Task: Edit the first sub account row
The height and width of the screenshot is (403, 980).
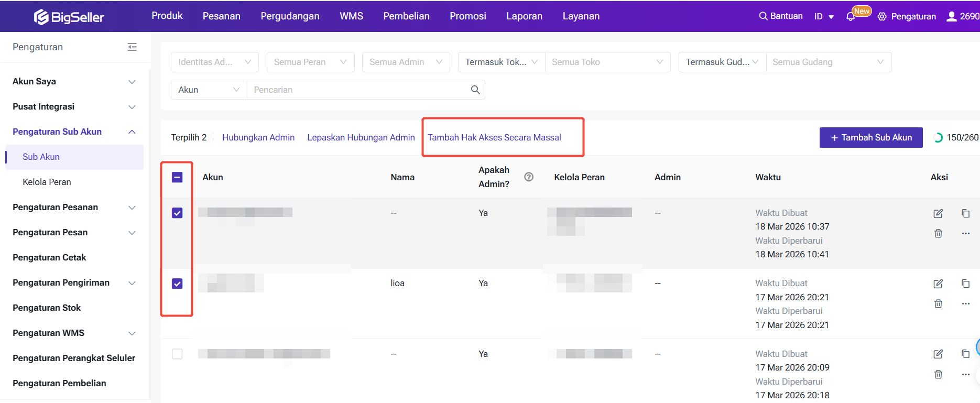Action: click(x=938, y=213)
